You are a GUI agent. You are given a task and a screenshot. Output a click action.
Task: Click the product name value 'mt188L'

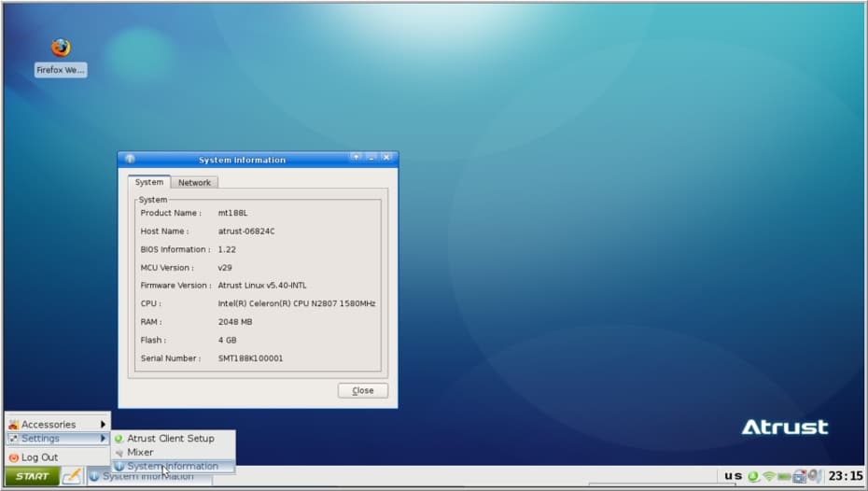point(232,213)
